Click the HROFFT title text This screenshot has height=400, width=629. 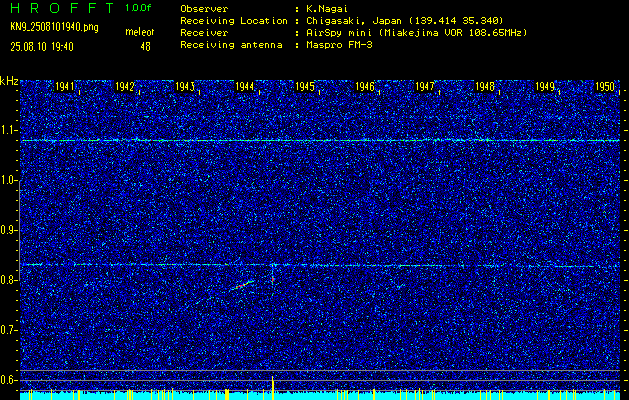[x=63, y=8]
